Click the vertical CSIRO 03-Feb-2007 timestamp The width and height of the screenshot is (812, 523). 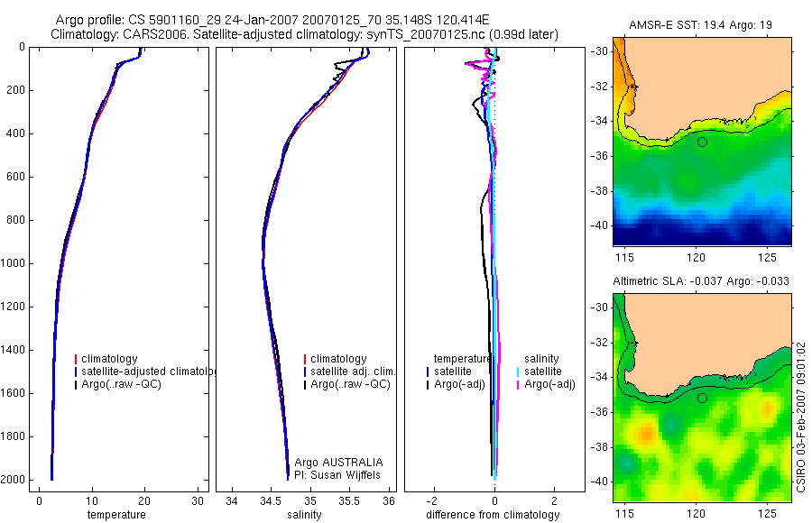801,417
